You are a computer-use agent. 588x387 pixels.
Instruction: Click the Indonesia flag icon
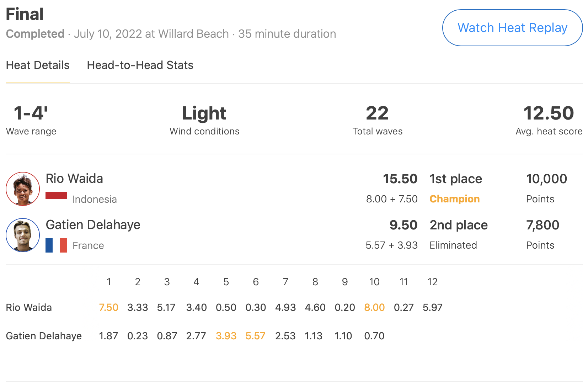click(56, 196)
